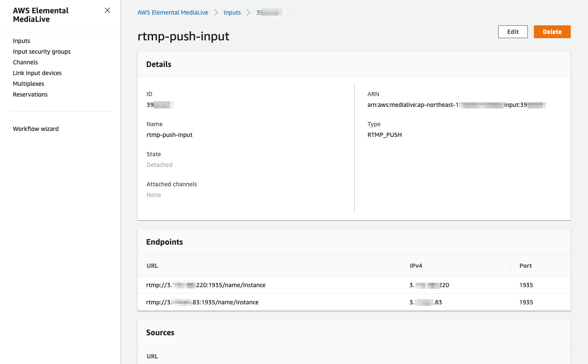
Task: Click the Sources section header
Action: (160, 333)
